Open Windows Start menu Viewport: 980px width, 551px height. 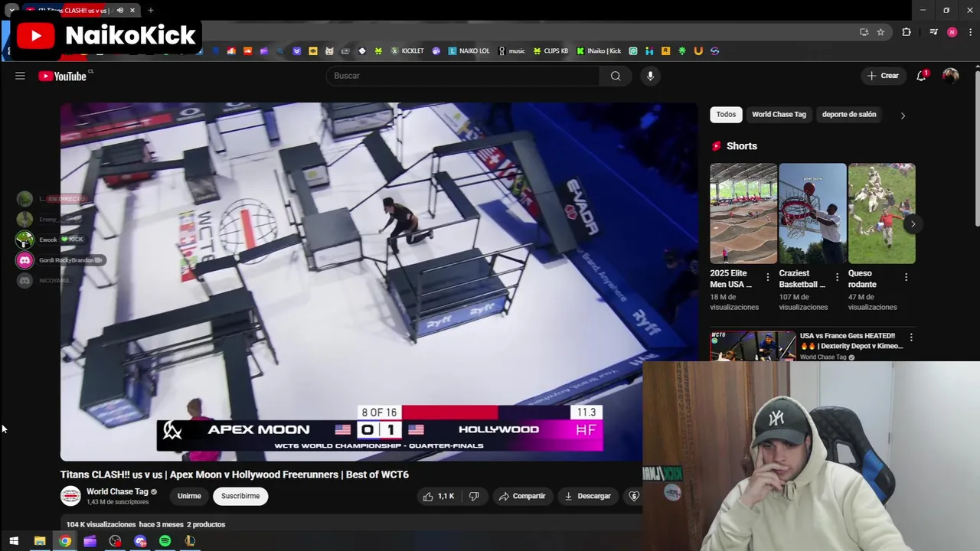pyautogui.click(x=14, y=541)
